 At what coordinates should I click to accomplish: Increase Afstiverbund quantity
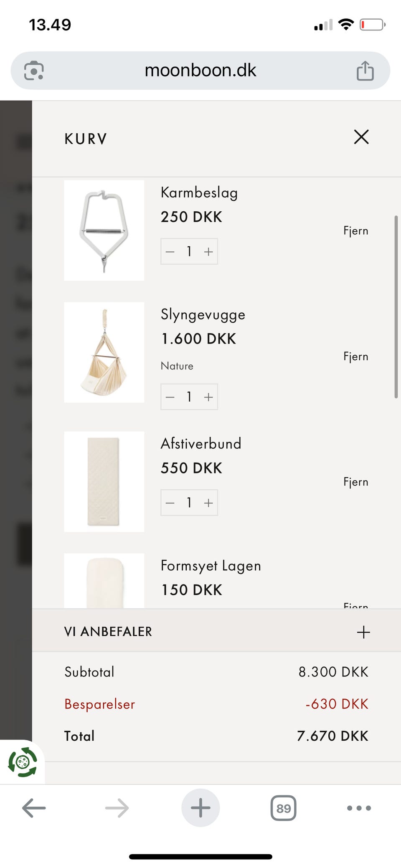coord(208,503)
